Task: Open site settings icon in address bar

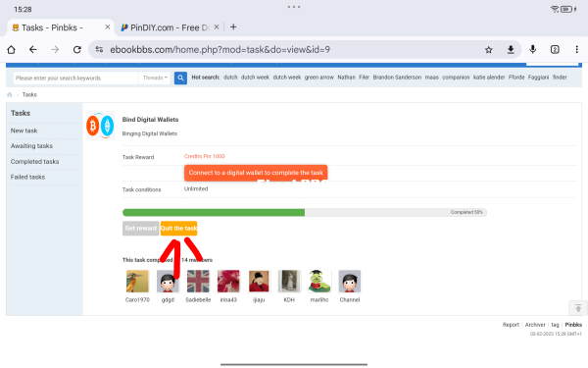Action: click(x=99, y=49)
